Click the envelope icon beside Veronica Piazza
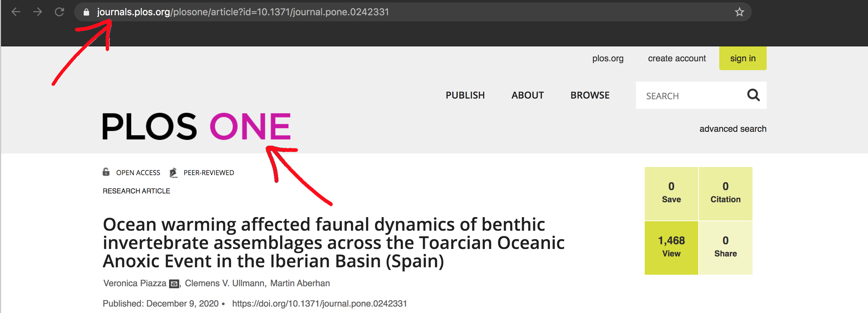 (174, 284)
